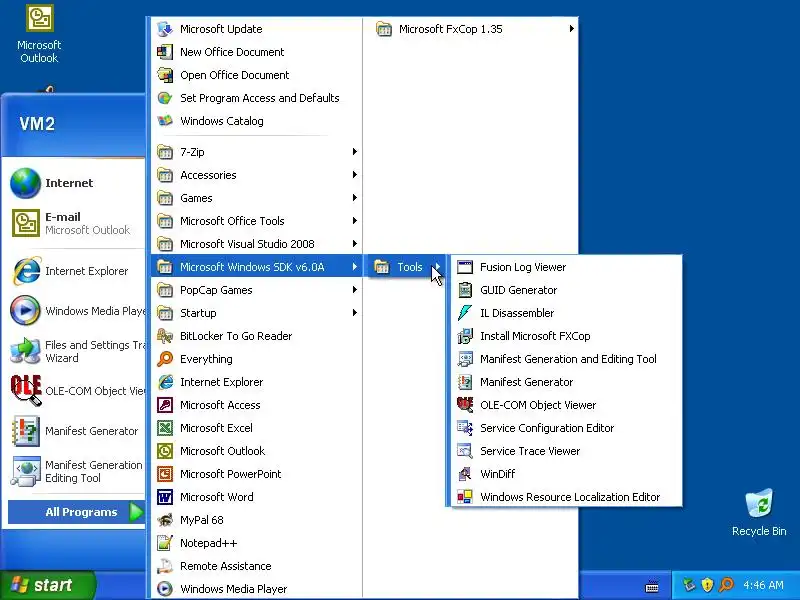Screen dimensions: 800x600
Task: Click Microsoft Update icon
Action: tap(165, 29)
